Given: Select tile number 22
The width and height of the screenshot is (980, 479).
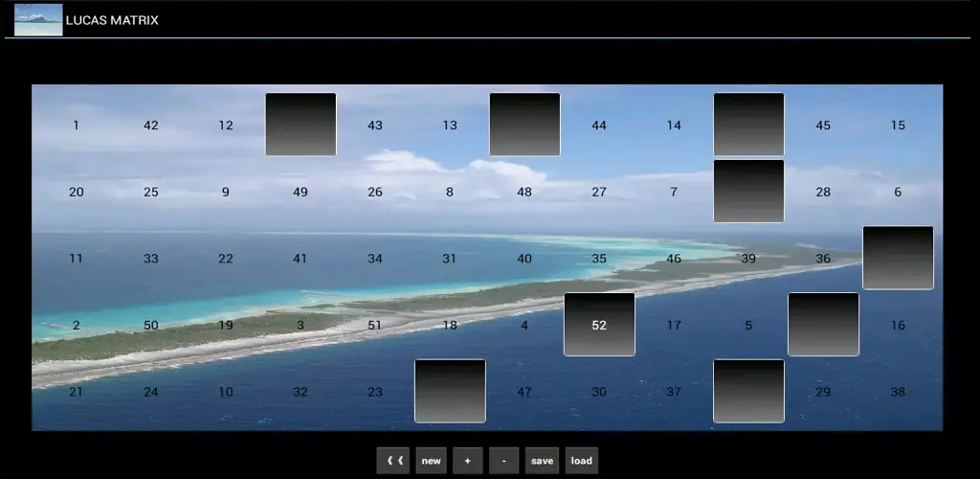Looking at the screenshot, I should (226, 259).
